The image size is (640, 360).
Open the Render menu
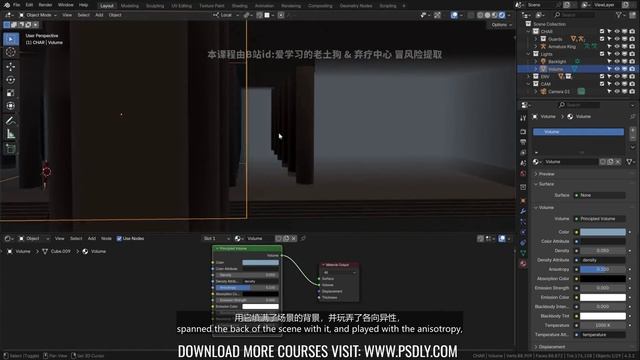coord(45,5)
